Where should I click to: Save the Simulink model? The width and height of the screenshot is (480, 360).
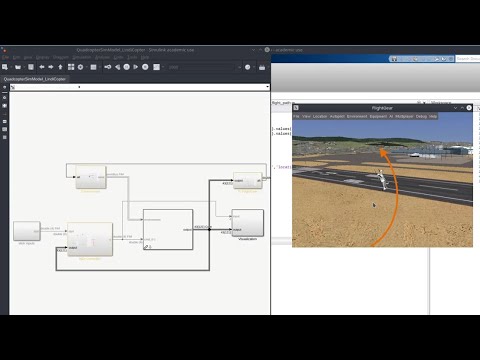(x=31, y=67)
